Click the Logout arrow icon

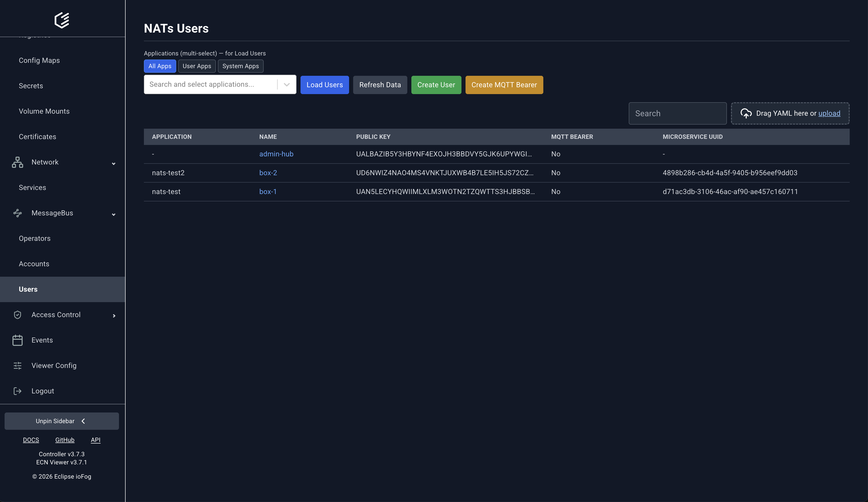point(17,391)
